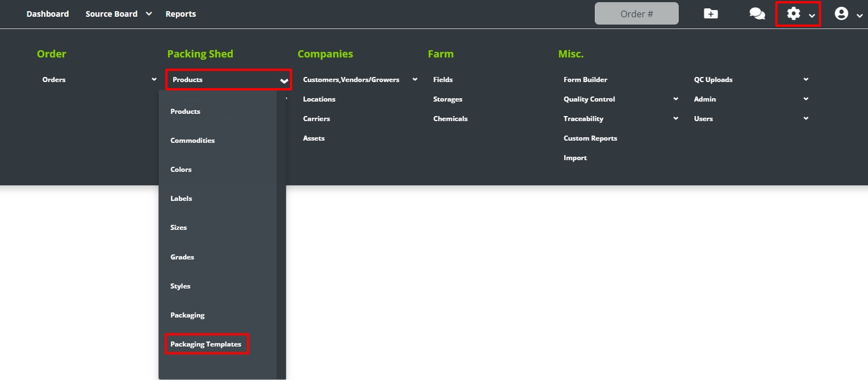This screenshot has height=380, width=868.
Task: Expand the Orders dropdown
Action: 154,80
